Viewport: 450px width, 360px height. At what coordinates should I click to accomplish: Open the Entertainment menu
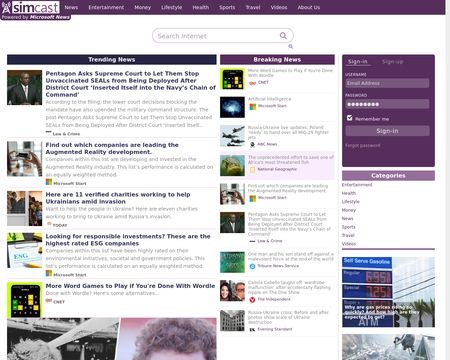pos(106,7)
